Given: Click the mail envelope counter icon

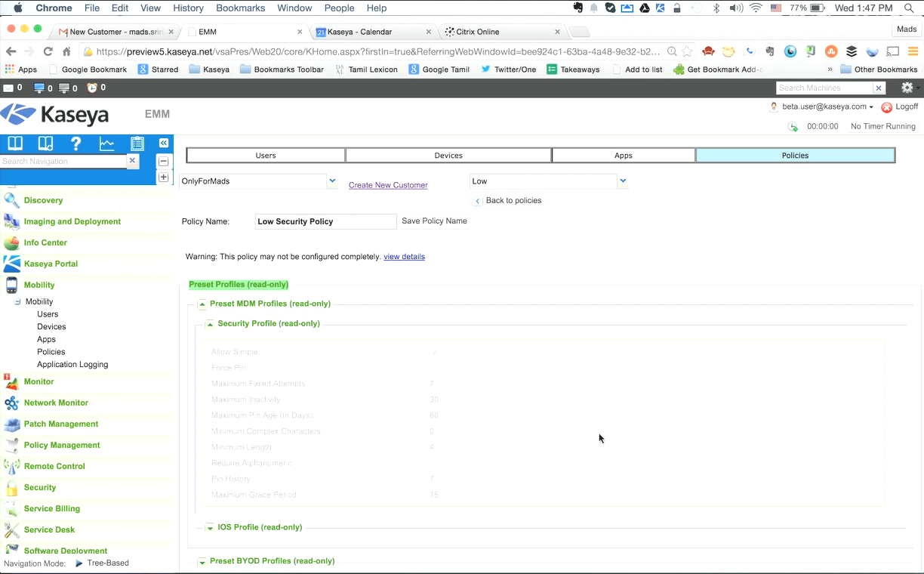Looking at the screenshot, I should click(9, 88).
